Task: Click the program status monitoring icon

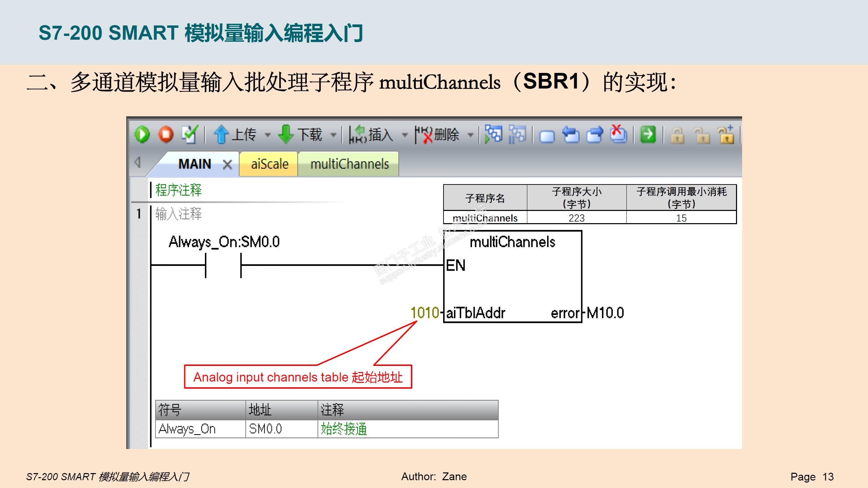Action: tap(493, 135)
